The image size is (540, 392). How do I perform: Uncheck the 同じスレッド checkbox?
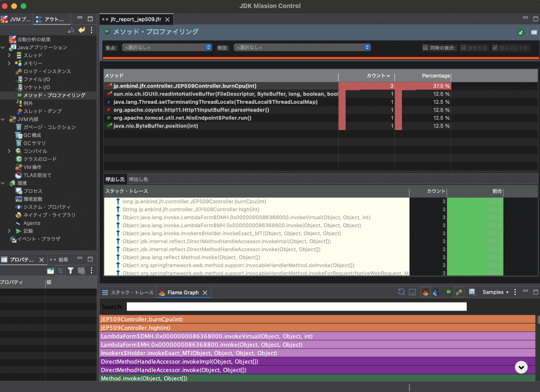click(495, 47)
